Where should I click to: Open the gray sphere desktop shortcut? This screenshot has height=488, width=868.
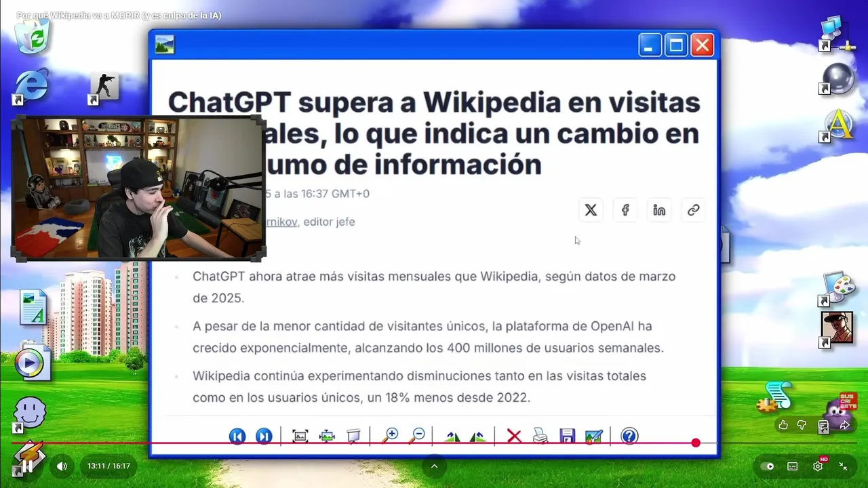(837, 79)
